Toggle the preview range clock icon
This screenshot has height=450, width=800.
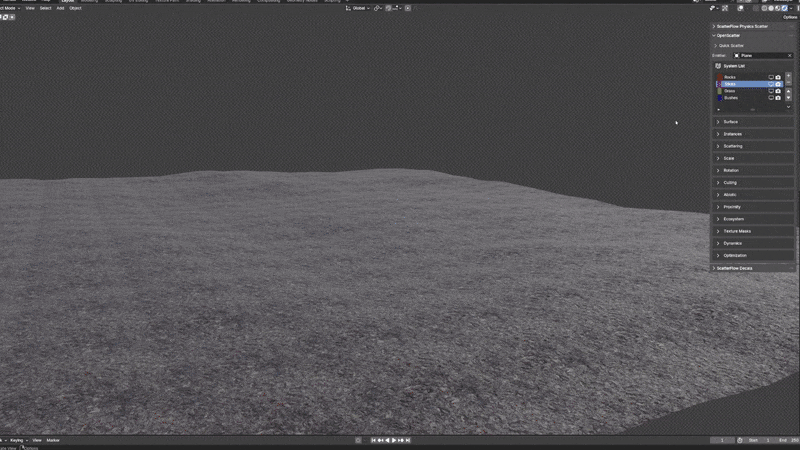click(x=740, y=440)
